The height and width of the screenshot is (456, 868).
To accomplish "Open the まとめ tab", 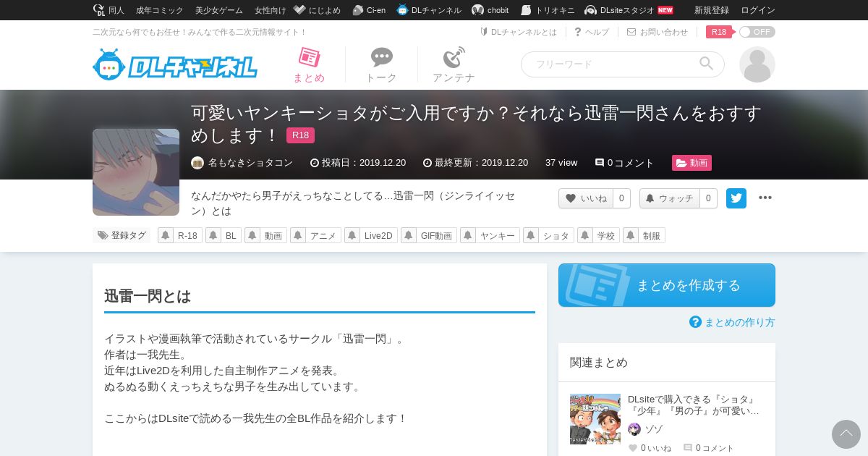I will pos(309,65).
